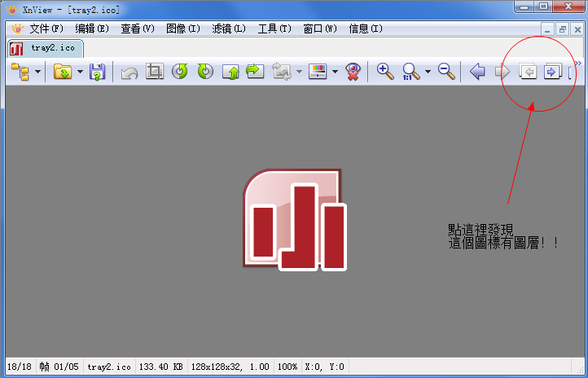Image resolution: width=588 pixels, height=378 pixels.
Task: Click the XnView title bar icon
Action: click(12, 10)
